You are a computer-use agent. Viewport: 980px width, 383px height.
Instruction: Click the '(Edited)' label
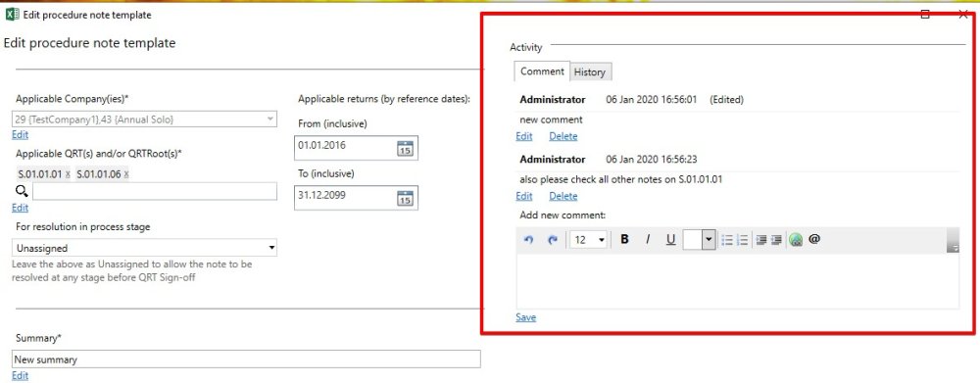726,99
